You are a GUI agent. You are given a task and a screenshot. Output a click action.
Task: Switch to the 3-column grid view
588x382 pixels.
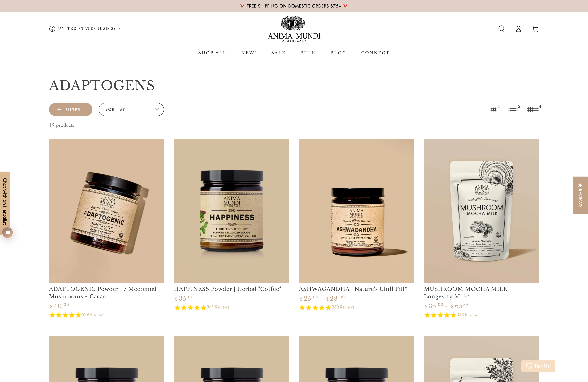515,109
